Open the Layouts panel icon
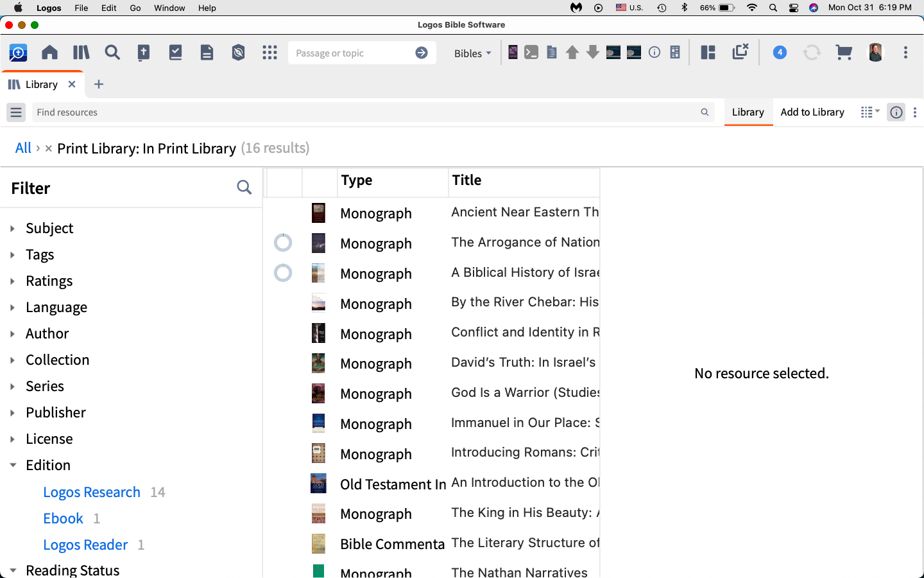 coord(708,53)
